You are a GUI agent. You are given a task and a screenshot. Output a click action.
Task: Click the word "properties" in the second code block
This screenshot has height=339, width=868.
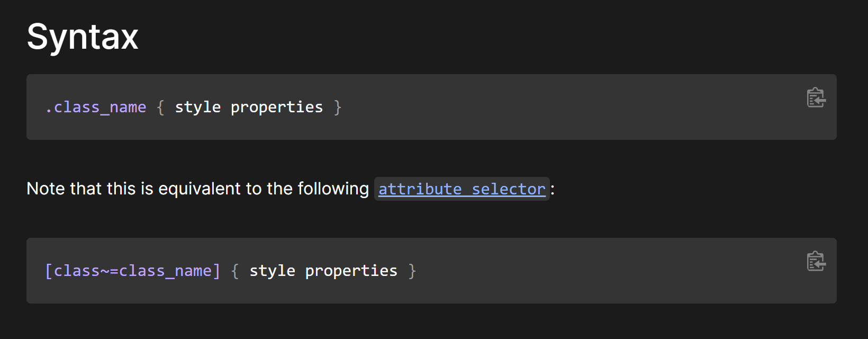pyautogui.click(x=351, y=271)
